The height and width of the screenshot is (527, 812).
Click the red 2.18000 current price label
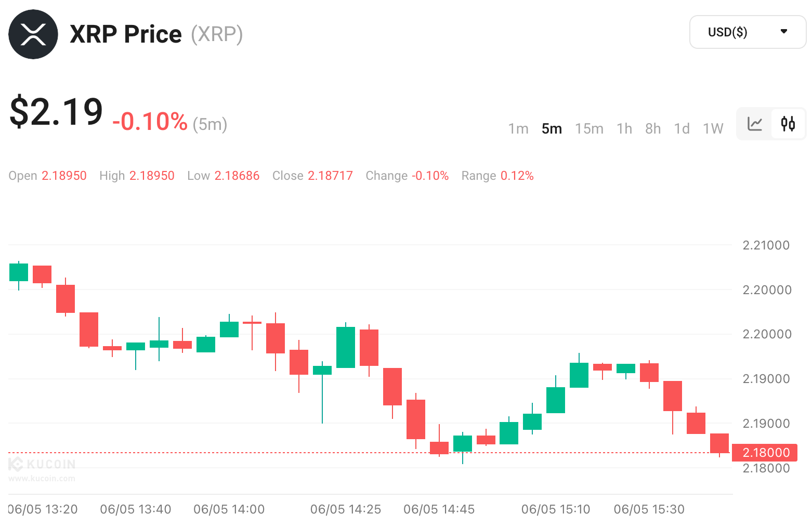pyautogui.click(x=765, y=453)
